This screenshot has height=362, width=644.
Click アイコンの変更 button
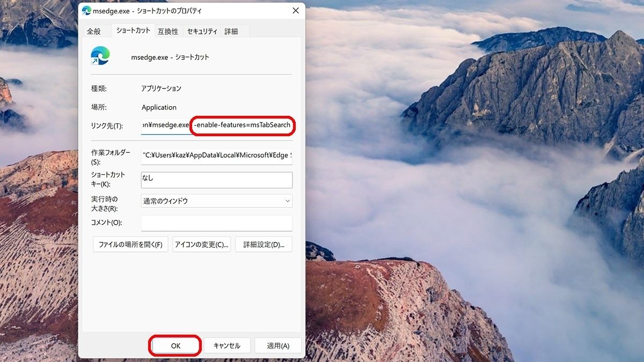(x=202, y=244)
